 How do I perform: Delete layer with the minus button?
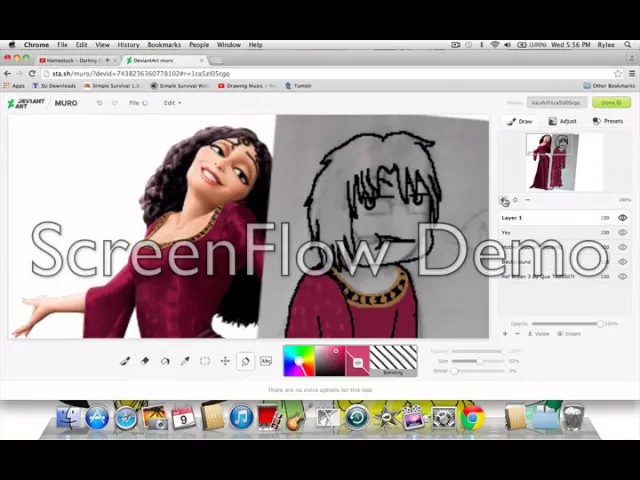[x=518, y=334]
